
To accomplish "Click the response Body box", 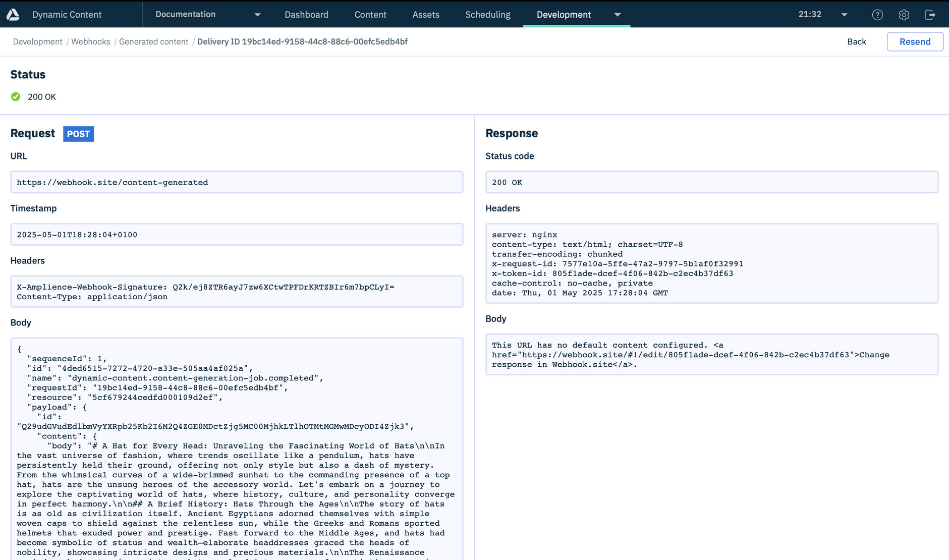I will pyautogui.click(x=711, y=354).
